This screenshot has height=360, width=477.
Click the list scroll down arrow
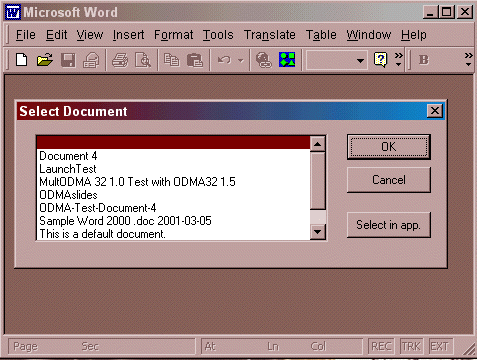pyautogui.click(x=318, y=231)
